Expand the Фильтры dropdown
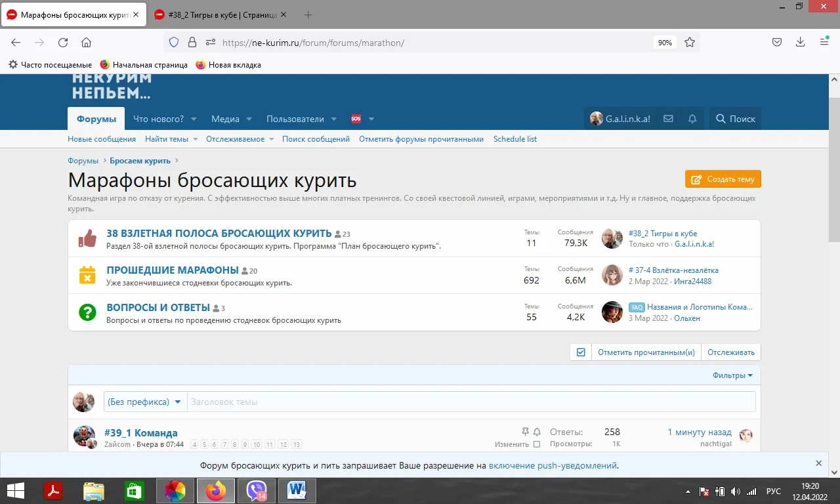 732,375
